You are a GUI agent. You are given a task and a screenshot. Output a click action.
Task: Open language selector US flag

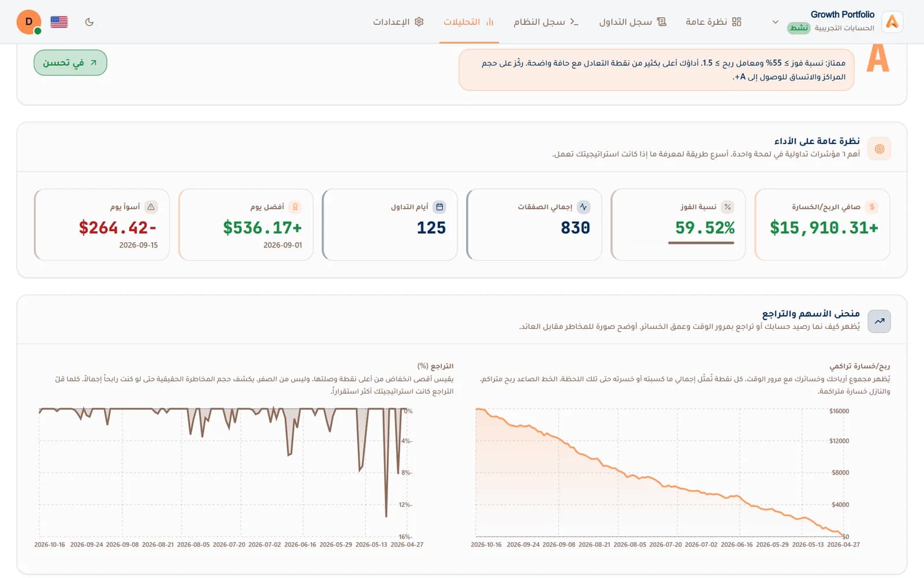[x=59, y=22]
